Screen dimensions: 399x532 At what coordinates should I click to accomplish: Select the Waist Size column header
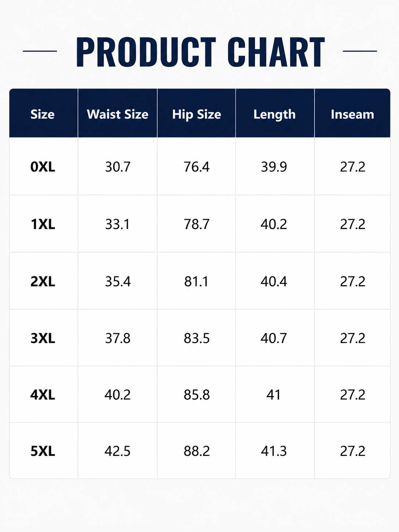point(118,114)
